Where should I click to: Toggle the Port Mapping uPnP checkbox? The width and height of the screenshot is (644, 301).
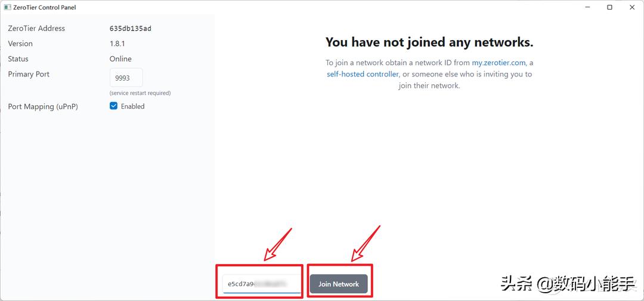pyautogui.click(x=114, y=106)
